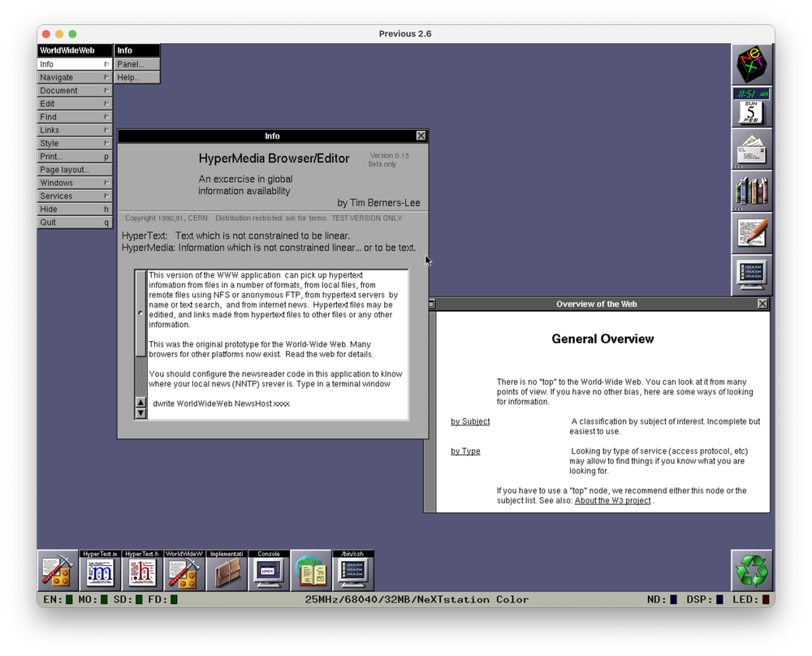Open the WorldWideW project icon
The image size is (812, 656).
(x=184, y=571)
